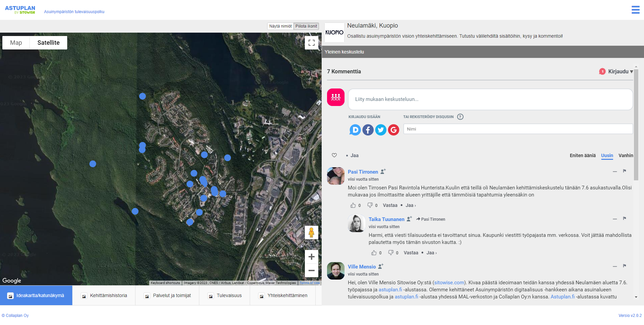644x325 pixels.
Task: Click the Nimi name input field
Action: 518,129
